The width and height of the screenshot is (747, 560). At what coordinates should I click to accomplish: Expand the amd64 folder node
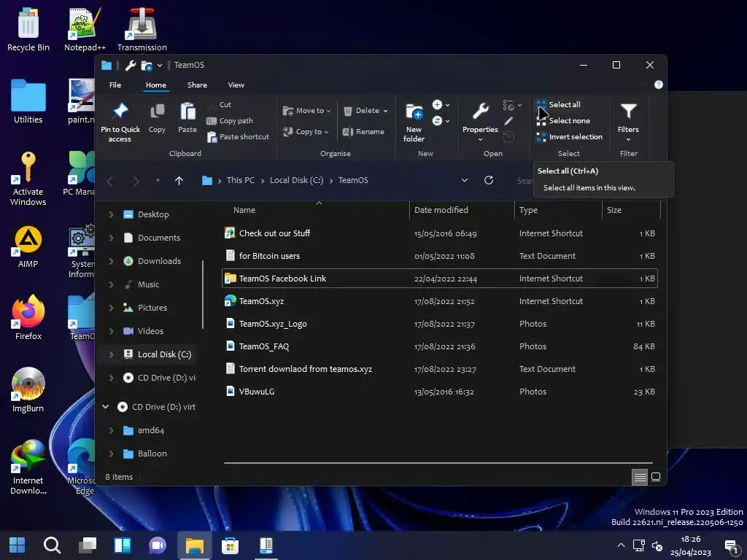(111, 430)
